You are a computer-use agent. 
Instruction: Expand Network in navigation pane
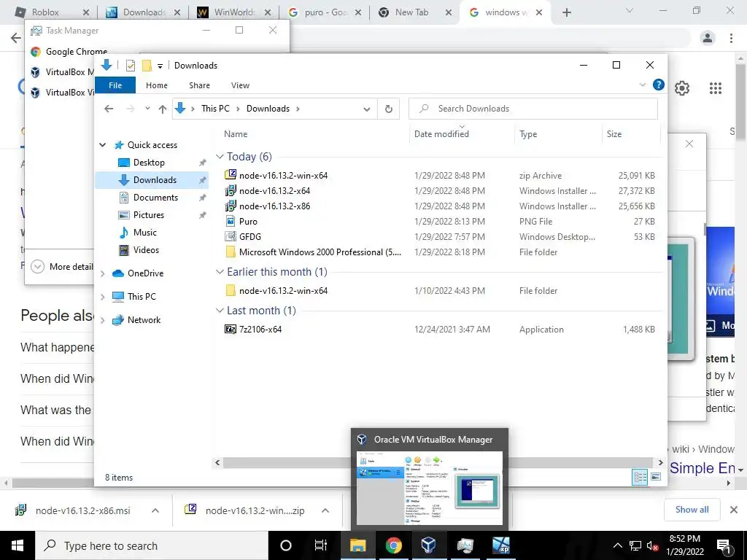pos(102,320)
